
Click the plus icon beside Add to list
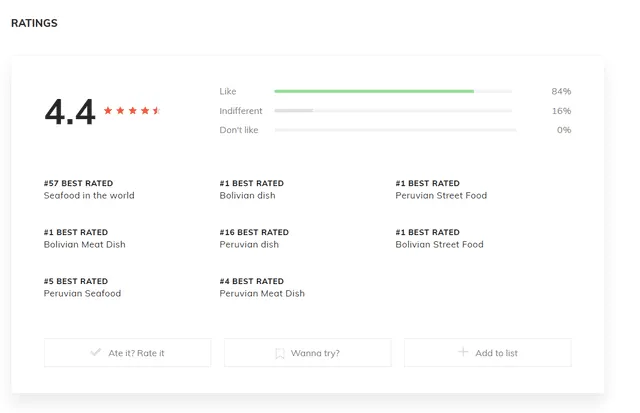463,352
